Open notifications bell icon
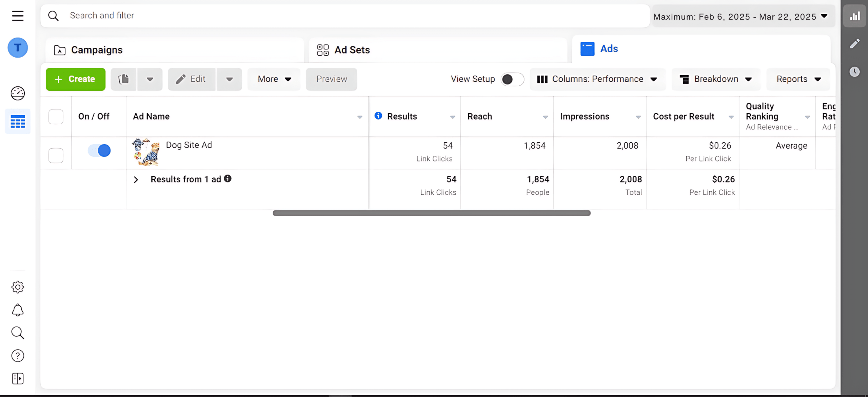The image size is (868, 397). [x=18, y=310]
